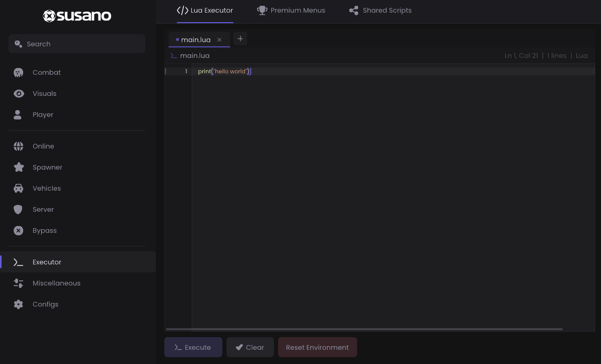Reset the script environment
Screen dimensions: 601x364
(x=317, y=347)
